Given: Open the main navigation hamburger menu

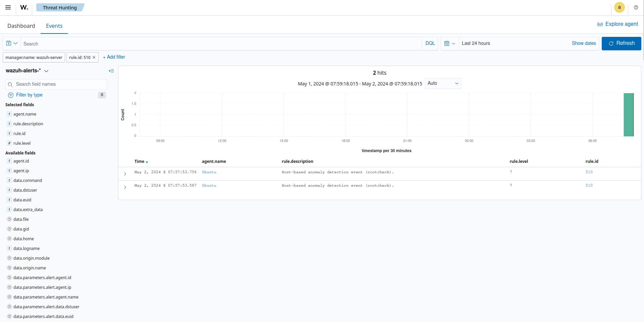Looking at the screenshot, I should [8, 7].
